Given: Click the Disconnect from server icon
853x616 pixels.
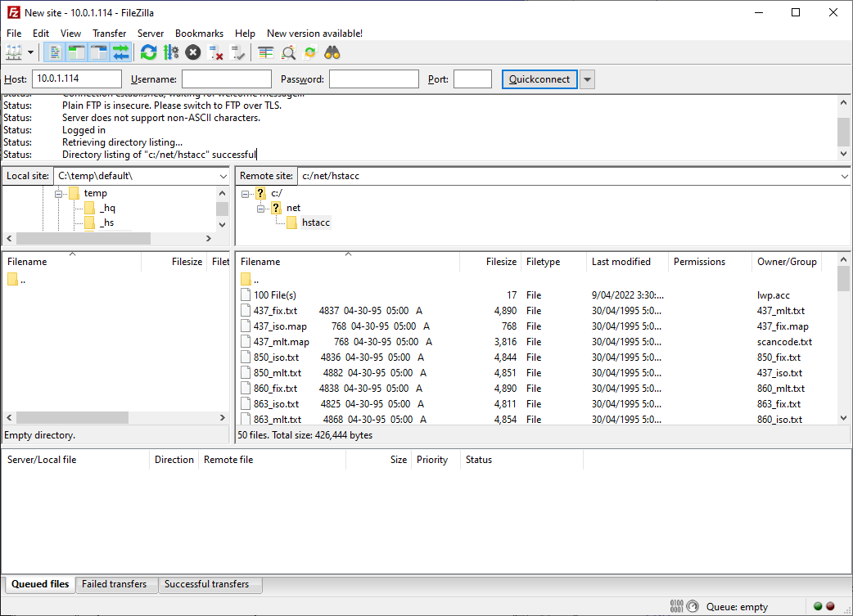Looking at the screenshot, I should pyautogui.click(x=215, y=52).
